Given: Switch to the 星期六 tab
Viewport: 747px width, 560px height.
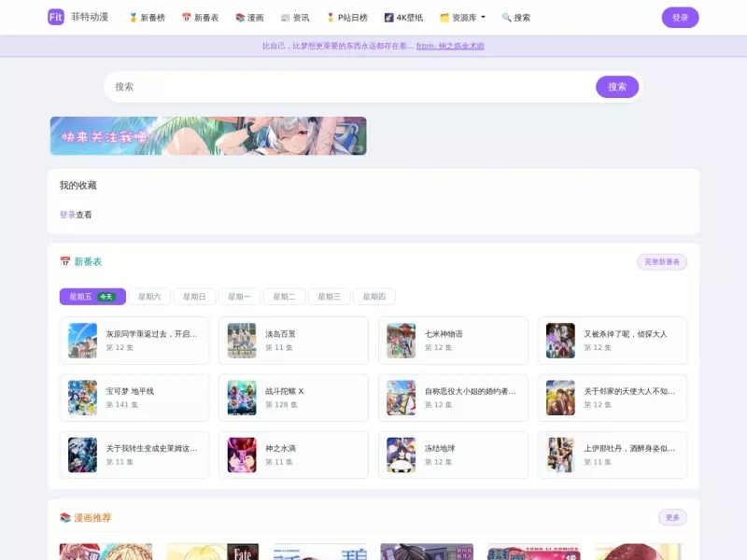Looking at the screenshot, I should point(149,297).
